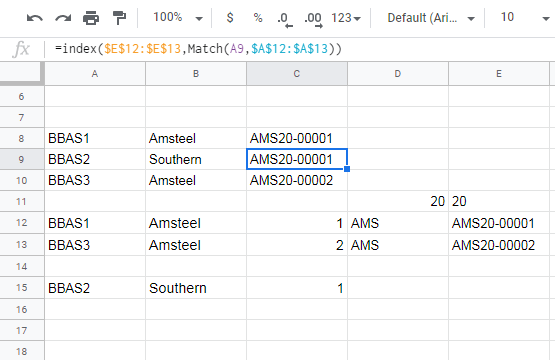This screenshot has height=360, width=555.
Task: Apply percent format with the % button
Action: 258,17
